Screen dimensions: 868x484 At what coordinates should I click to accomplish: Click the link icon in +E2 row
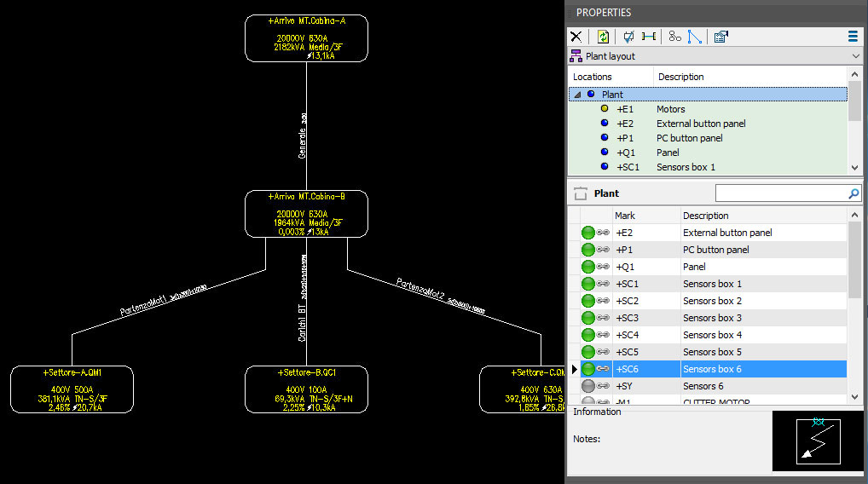[x=603, y=233]
